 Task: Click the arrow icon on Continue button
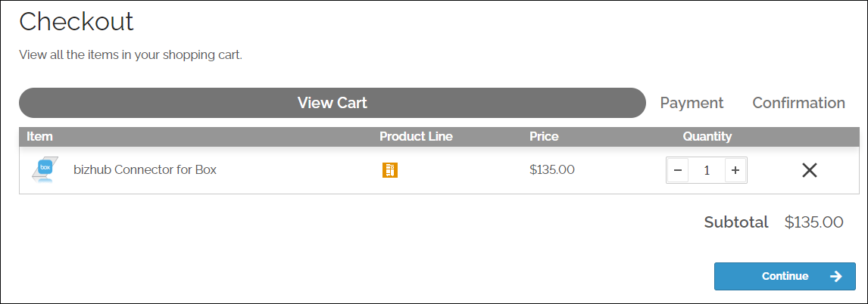(x=836, y=276)
